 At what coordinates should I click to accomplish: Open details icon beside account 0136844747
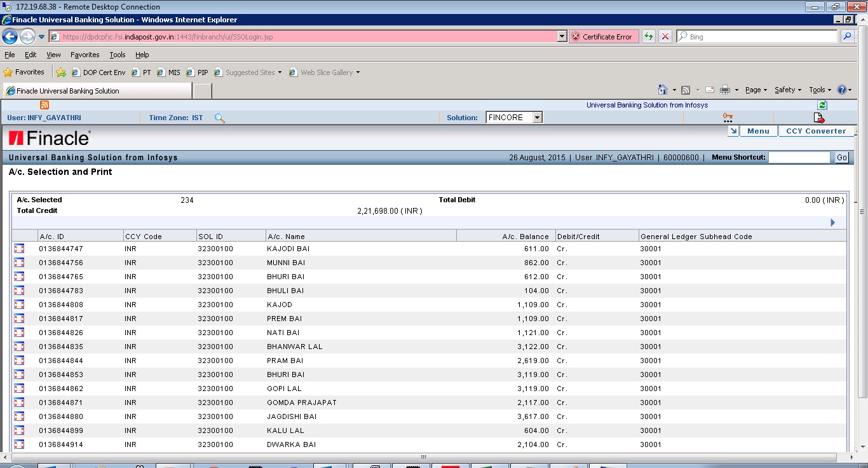click(18, 249)
